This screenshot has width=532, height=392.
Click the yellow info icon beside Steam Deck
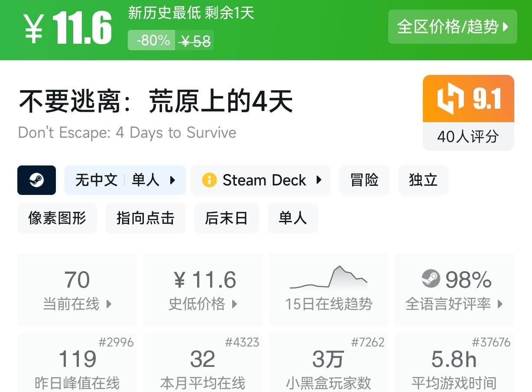coord(209,180)
